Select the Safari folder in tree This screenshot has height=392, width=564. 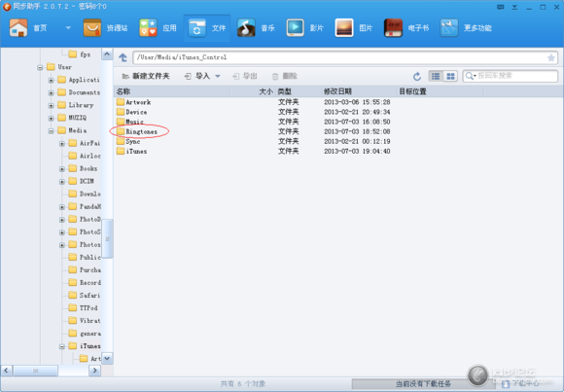pos(85,295)
